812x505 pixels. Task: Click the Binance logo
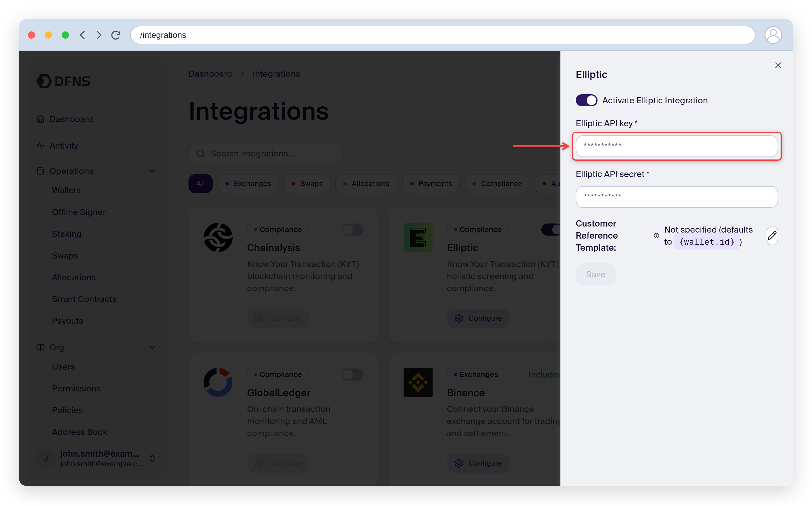(x=418, y=382)
